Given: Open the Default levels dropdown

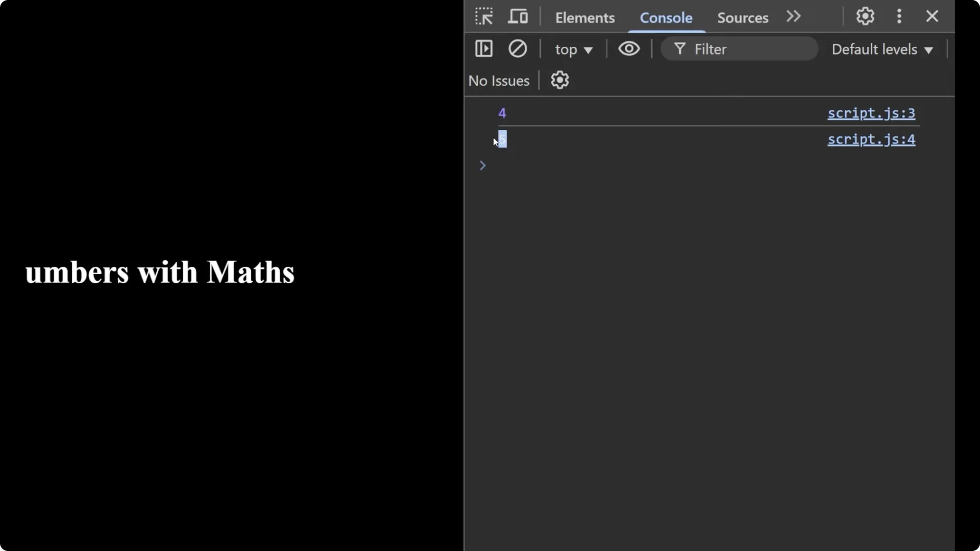Looking at the screenshot, I should click(883, 49).
